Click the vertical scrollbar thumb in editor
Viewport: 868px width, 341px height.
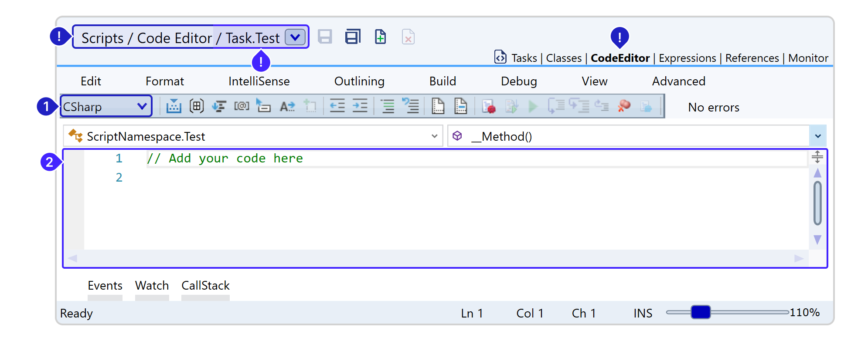pos(817,203)
